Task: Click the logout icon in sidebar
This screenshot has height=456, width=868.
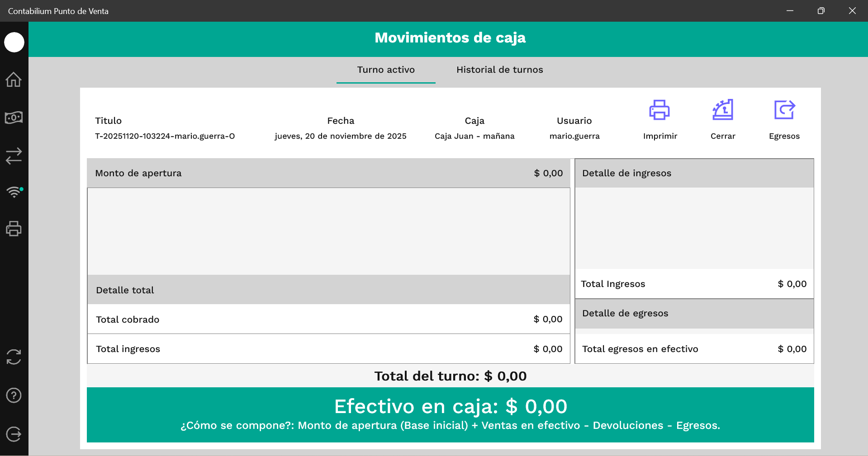Action: [x=14, y=434]
